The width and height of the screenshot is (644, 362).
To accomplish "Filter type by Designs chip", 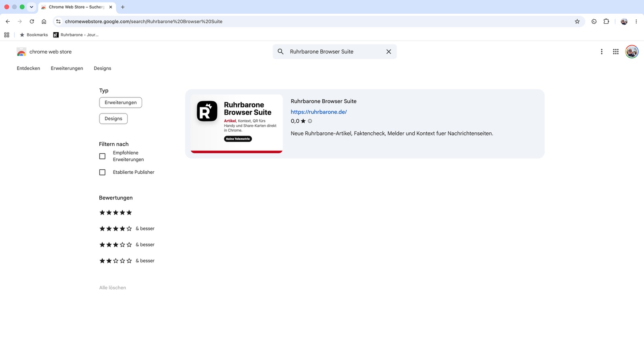I will 114,119.
